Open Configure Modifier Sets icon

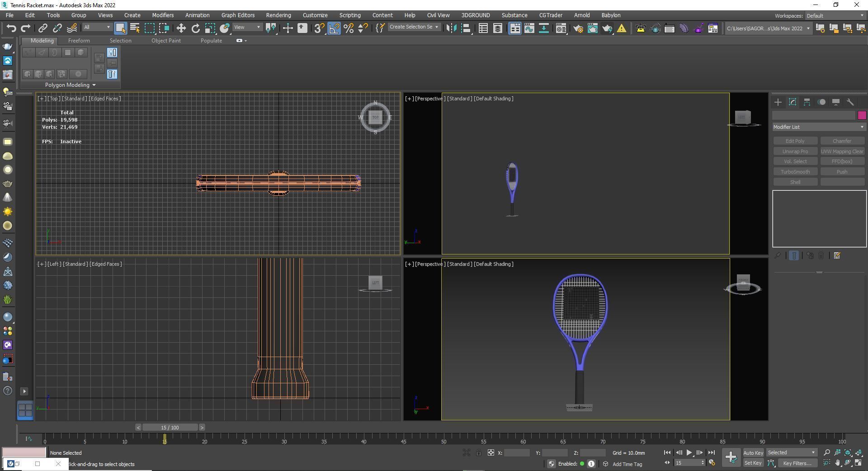(837, 256)
